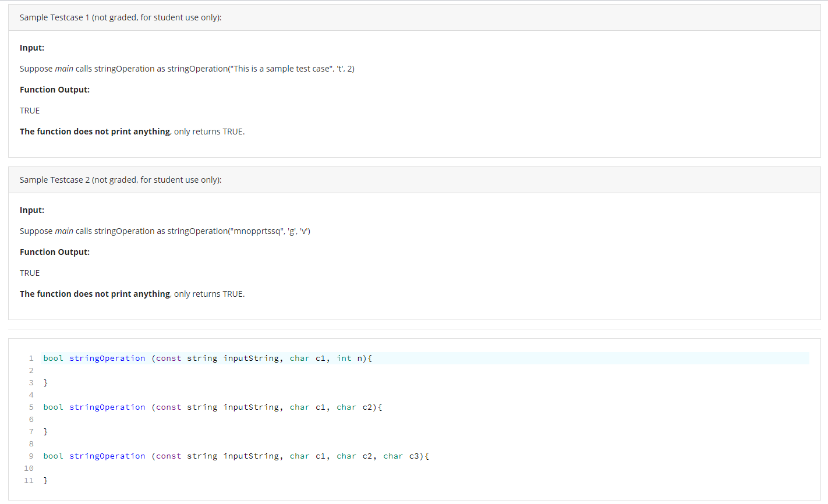Select the Input label in Sample Testcase 1

[31, 47]
